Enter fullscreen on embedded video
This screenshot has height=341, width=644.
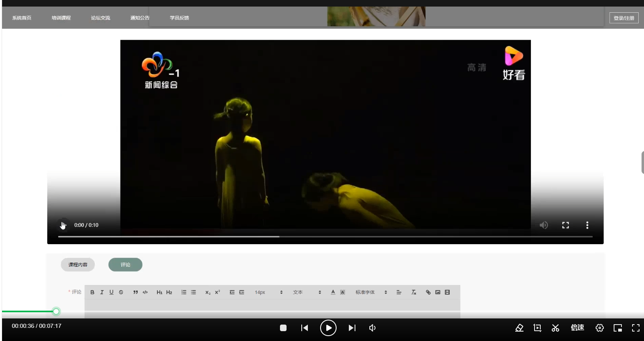coord(565,225)
